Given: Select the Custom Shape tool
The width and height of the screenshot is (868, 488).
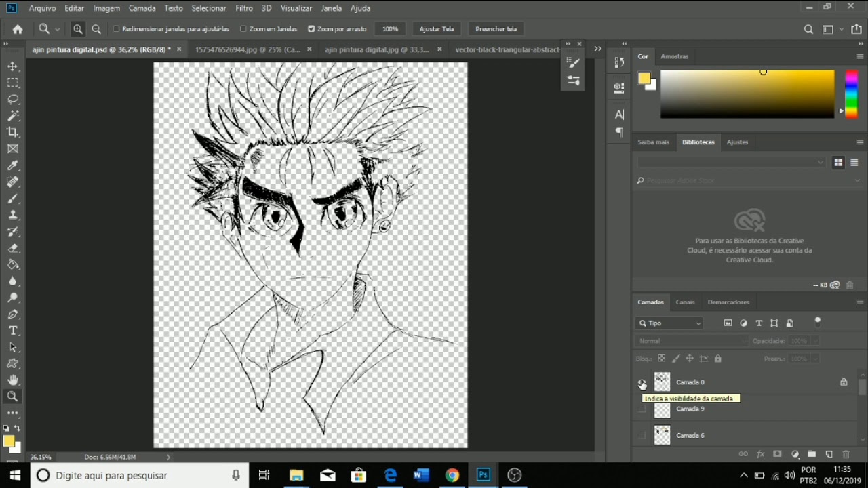Looking at the screenshot, I should [13, 364].
